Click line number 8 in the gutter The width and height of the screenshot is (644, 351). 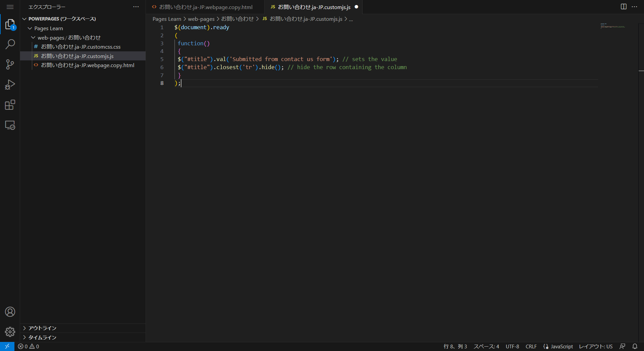(162, 83)
